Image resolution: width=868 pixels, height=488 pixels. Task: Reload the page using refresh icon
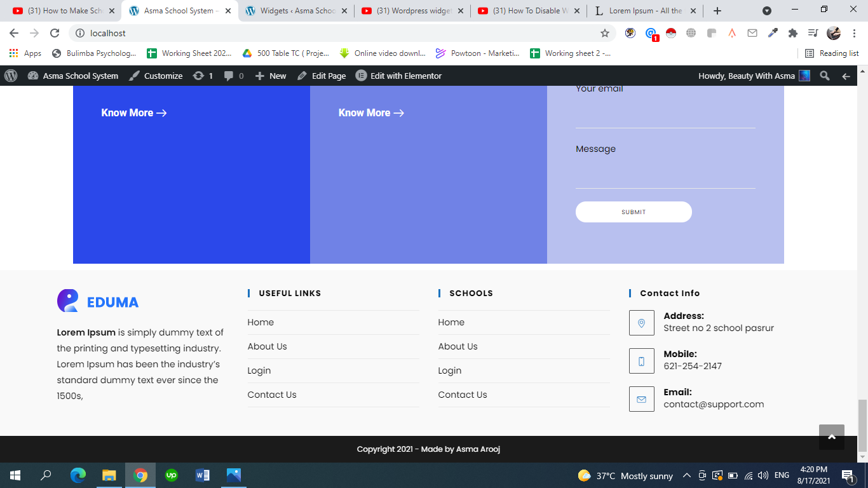(x=55, y=33)
